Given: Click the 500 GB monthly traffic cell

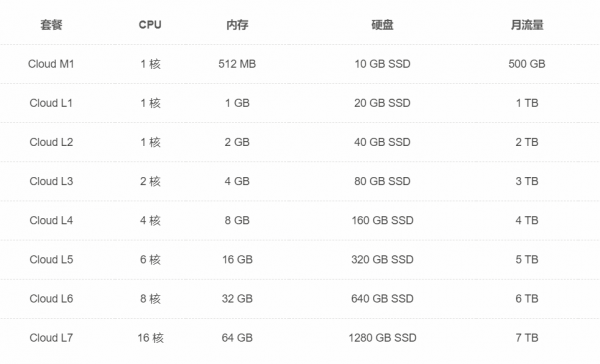Looking at the screenshot, I should coord(527,64).
